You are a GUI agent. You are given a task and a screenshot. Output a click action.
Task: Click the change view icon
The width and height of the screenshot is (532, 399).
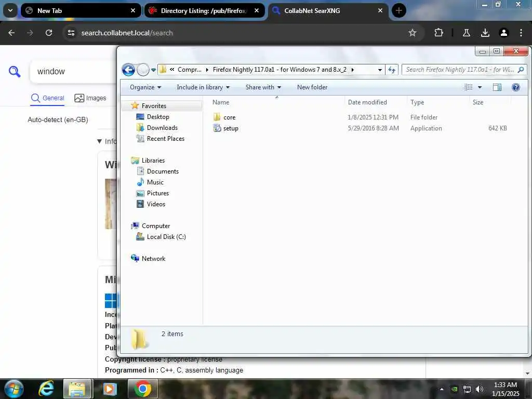pyautogui.click(x=469, y=87)
